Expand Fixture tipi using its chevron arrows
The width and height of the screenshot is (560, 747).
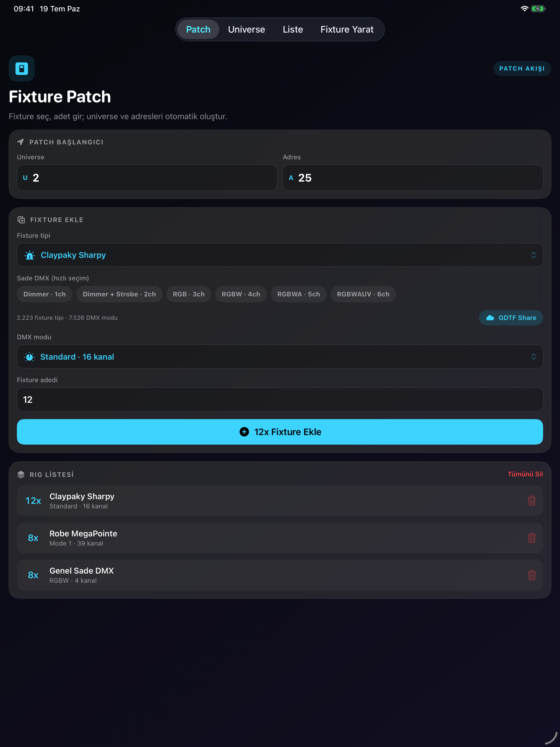533,255
